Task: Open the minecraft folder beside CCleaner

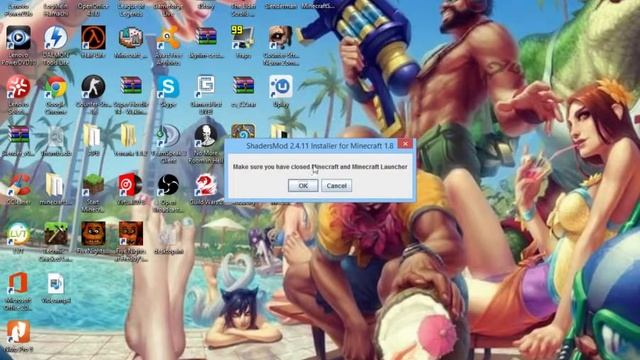Action: click(x=55, y=185)
